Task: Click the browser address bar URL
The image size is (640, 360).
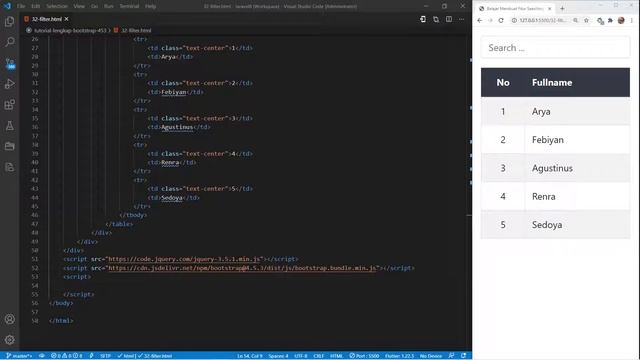Action: tap(542, 20)
